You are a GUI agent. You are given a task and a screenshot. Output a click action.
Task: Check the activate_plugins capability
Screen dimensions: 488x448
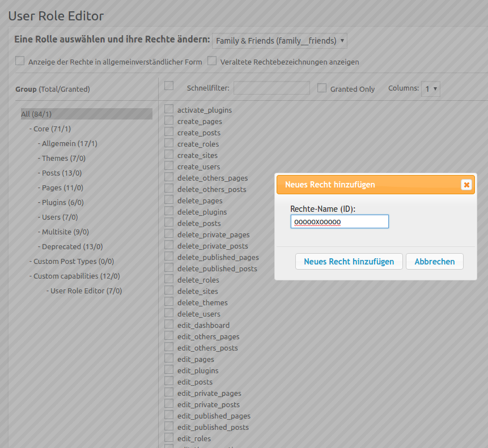pyautogui.click(x=169, y=109)
